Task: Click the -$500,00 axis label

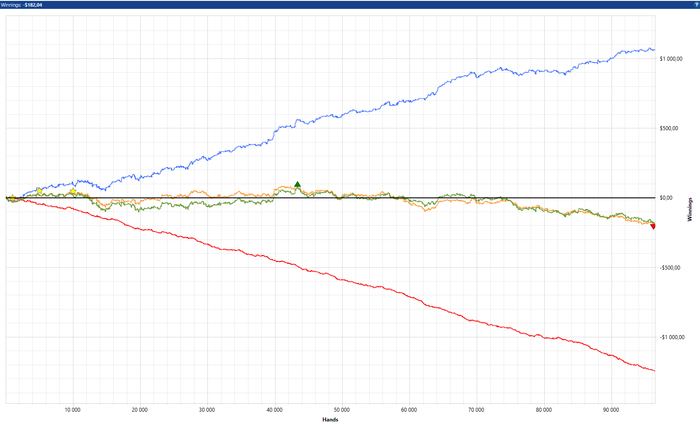Action: pos(670,268)
